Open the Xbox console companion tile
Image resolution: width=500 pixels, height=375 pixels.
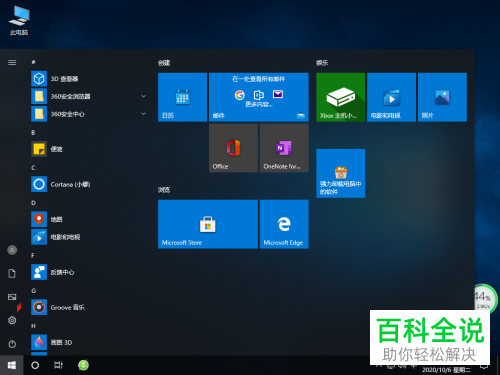341,97
